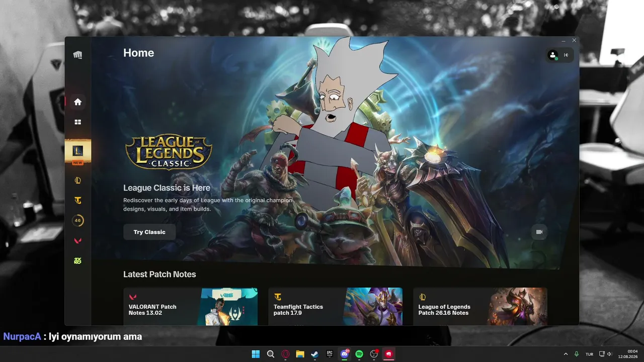644x362 pixels.
Task: Open the VALORANT Patch Notes 13.02 card
Action: point(190,307)
